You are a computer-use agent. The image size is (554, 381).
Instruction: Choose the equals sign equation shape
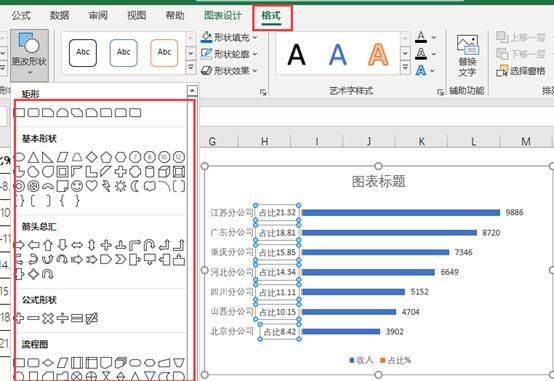pos(77,318)
